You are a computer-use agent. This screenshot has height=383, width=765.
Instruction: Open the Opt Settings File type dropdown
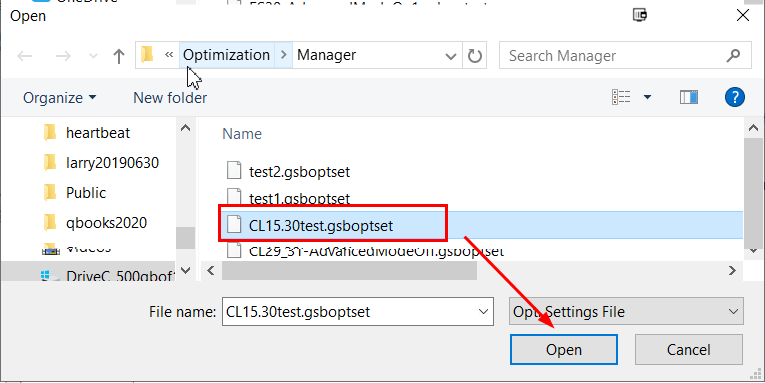[x=626, y=311]
